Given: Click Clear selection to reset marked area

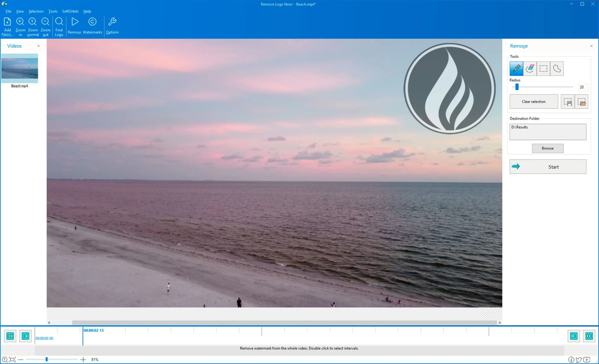Looking at the screenshot, I should [x=534, y=102].
